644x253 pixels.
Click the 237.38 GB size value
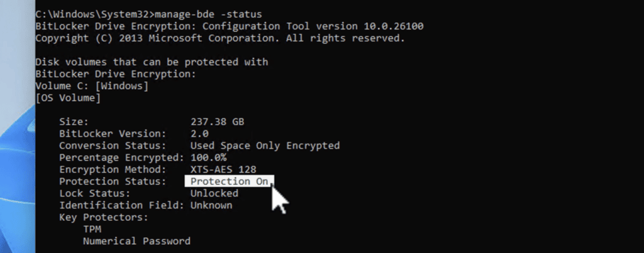click(x=217, y=122)
